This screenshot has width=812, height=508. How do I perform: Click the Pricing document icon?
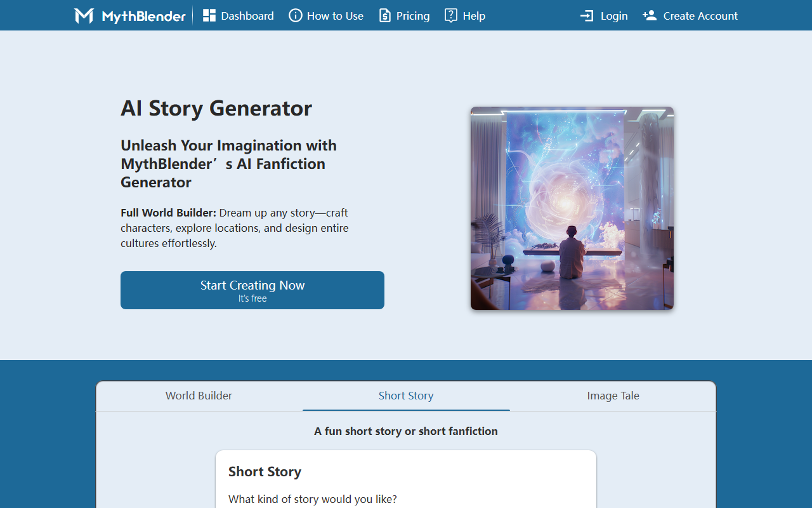(385, 16)
